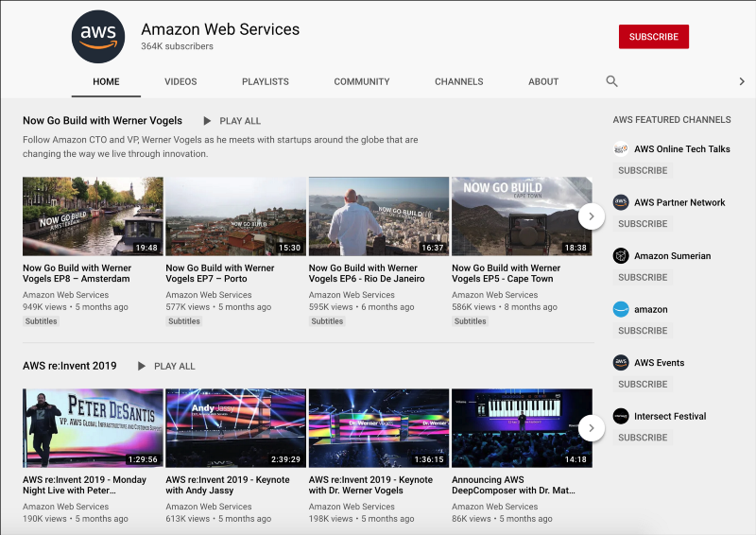This screenshot has width=756, height=535.
Task: Click the amazon channel blue avatar
Action: [x=621, y=309]
